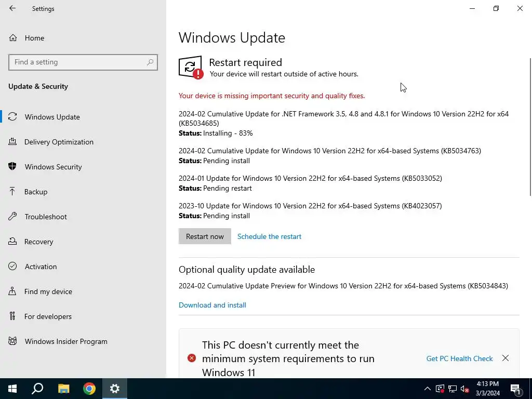Click the network tray icon

[453, 389]
